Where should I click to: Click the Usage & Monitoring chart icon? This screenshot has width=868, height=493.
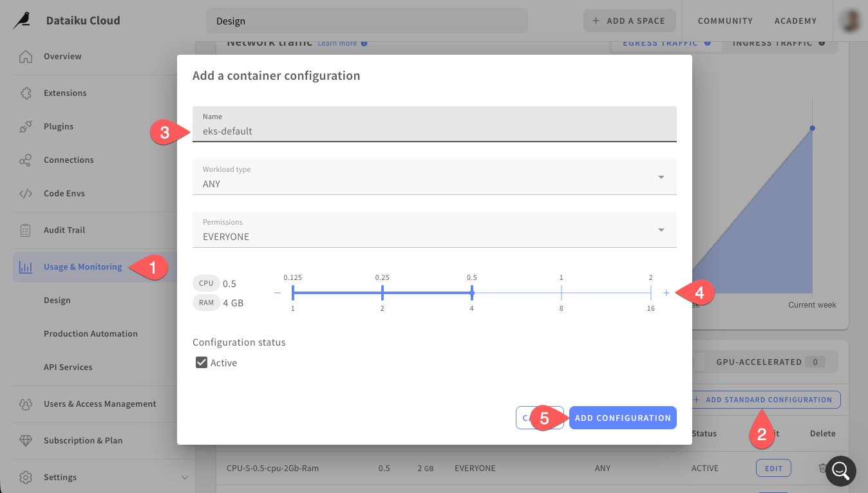pos(26,267)
